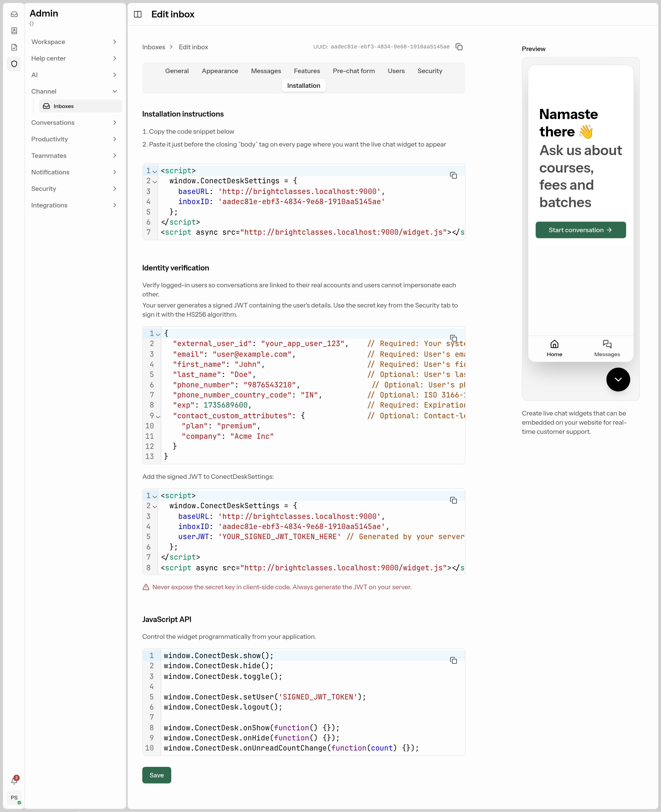661x812 pixels.
Task: Switch to the Appearance tab
Action: 220,71
